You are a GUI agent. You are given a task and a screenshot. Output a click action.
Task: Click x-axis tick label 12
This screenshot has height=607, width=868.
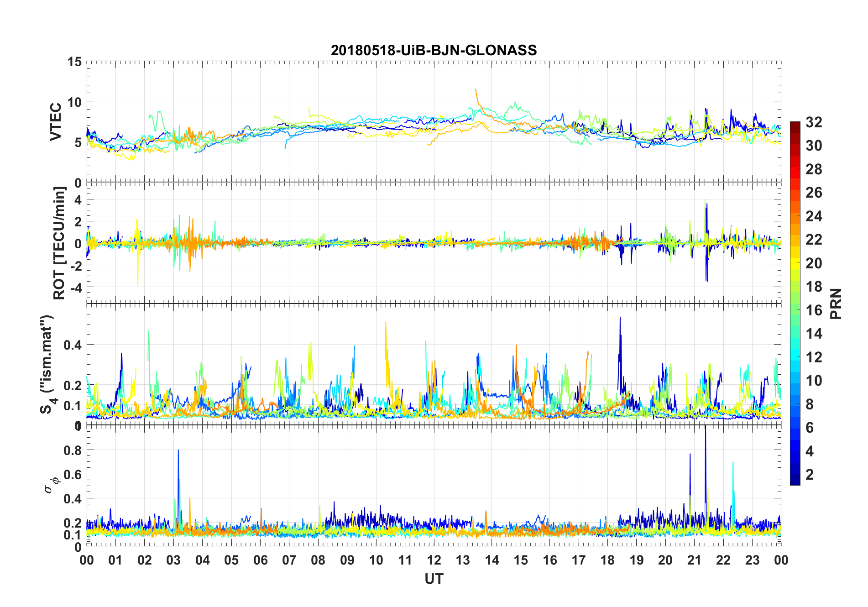(x=434, y=560)
